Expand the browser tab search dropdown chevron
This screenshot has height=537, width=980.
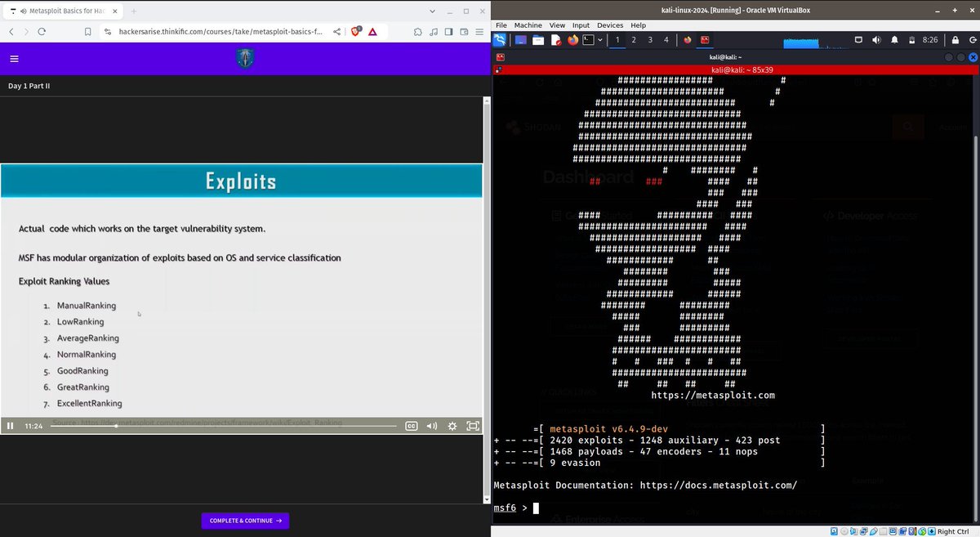click(x=433, y=11)
